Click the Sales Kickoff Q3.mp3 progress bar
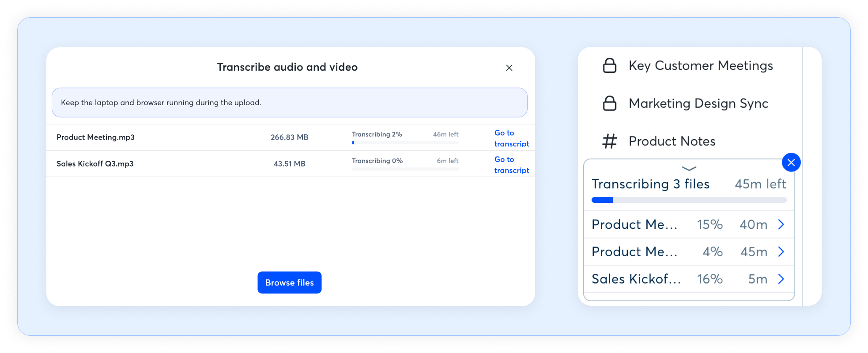The width and height of the screenshot is (868, 353). 405,169
